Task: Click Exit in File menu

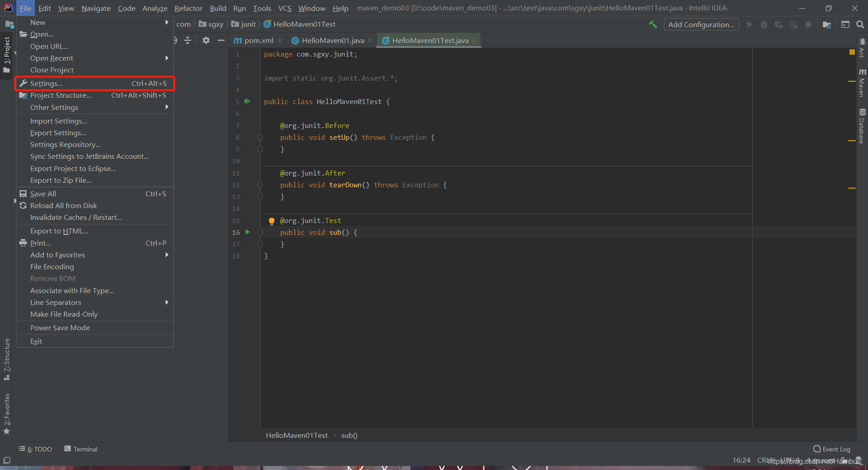Action: [95, 341]
